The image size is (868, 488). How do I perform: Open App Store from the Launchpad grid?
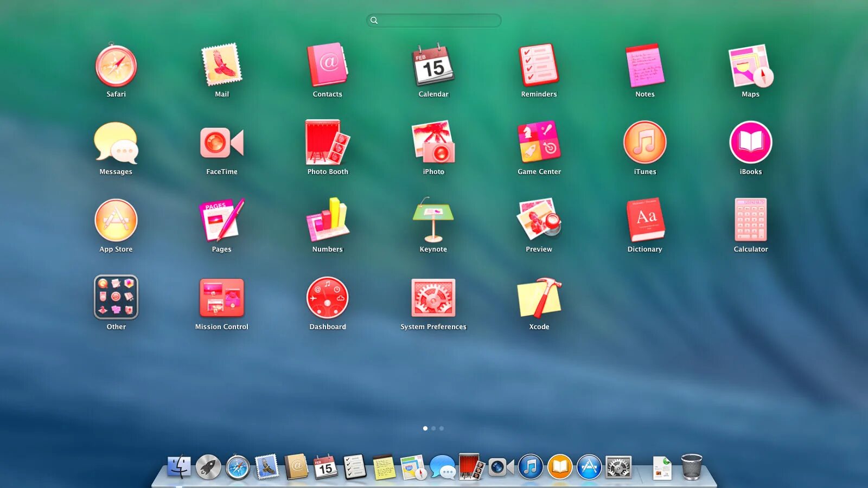(116, 220)
